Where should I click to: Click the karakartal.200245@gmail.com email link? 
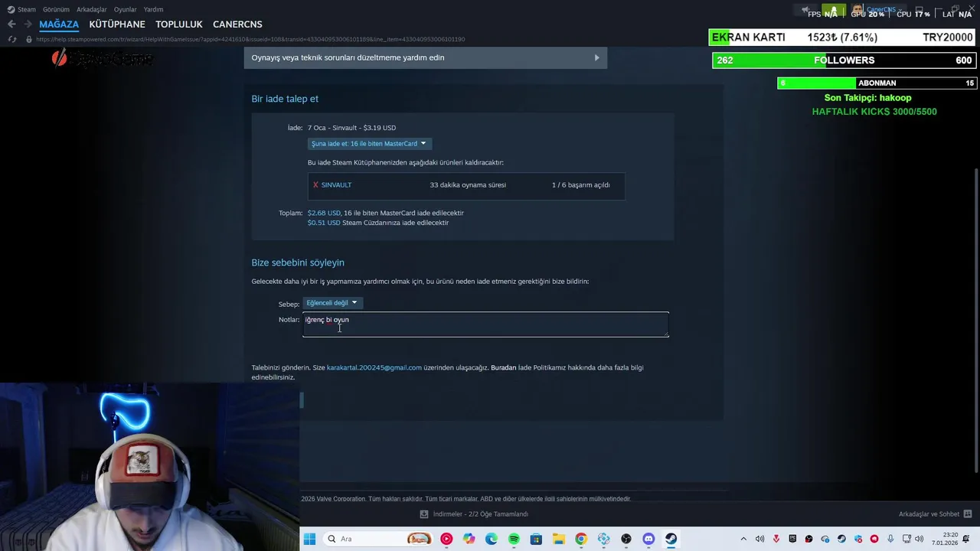[374, 367]
